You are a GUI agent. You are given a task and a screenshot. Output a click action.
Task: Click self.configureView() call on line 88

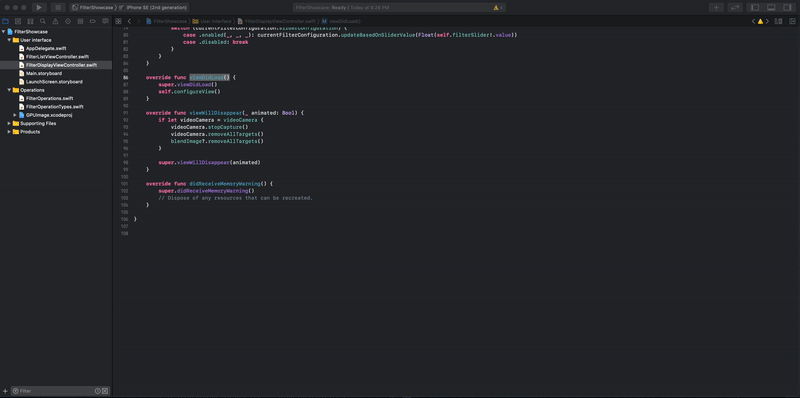click(x=189, y=92)
